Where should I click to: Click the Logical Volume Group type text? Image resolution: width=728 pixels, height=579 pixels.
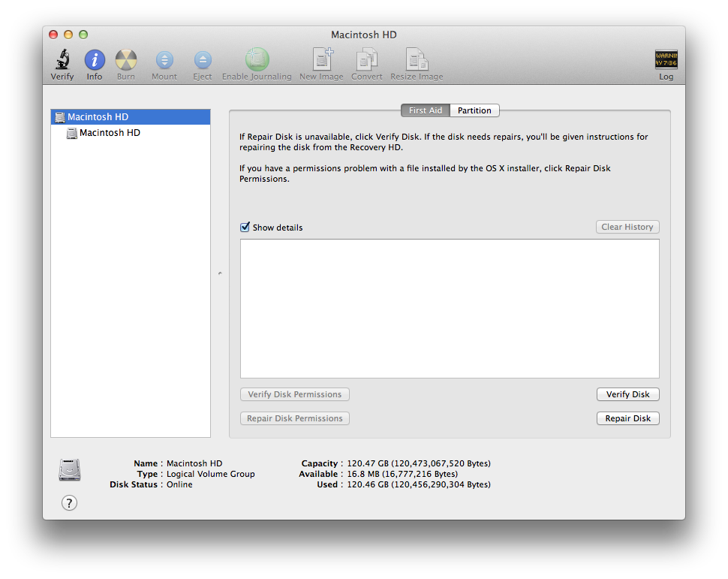coord(211,474)
